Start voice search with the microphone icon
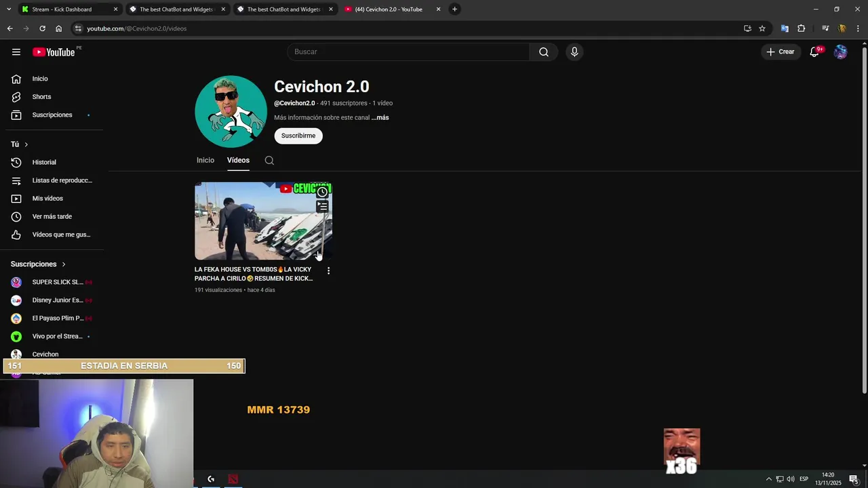This screenshot has width=868, height=488. pos(574,52)
